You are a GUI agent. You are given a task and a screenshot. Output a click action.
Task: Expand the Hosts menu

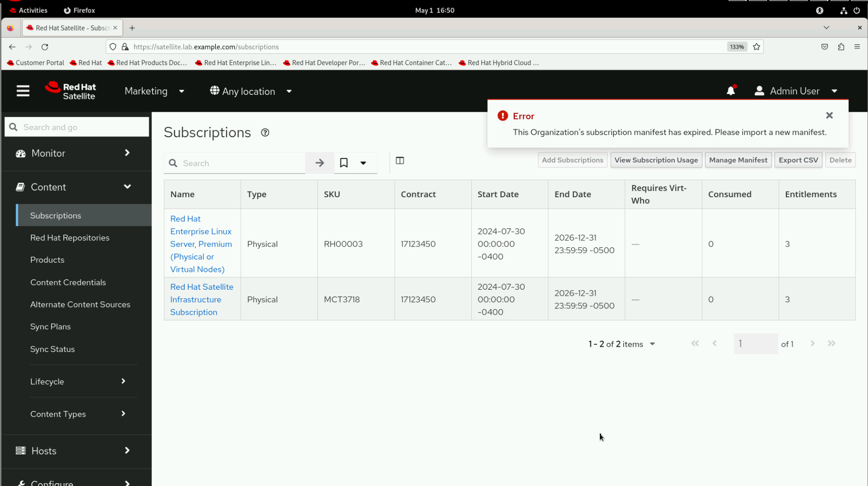(77, 451)
